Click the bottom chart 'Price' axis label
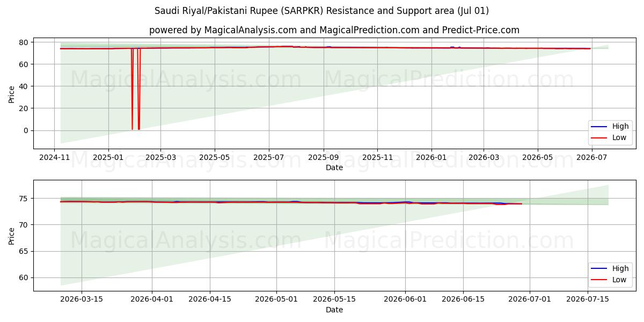The height and width of the screenshot is (322, 644). point(12,235)
